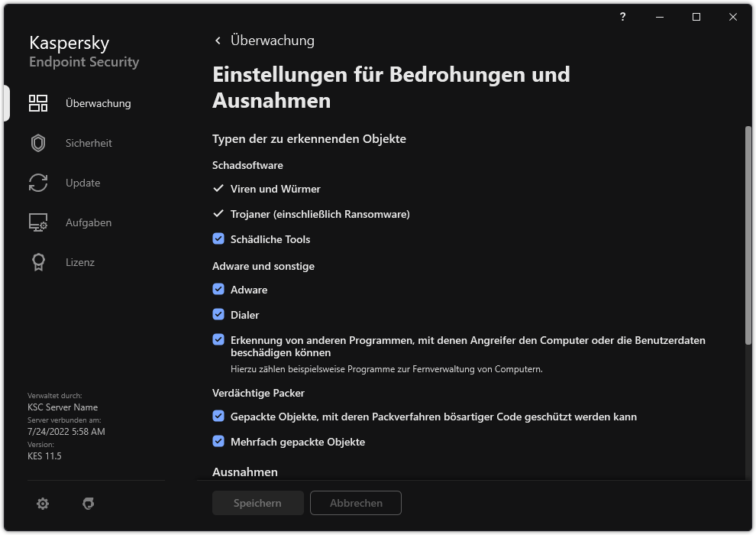Open Aufgaben using the monitor icon
The image size is (756, 535).
tap(38, 222)
